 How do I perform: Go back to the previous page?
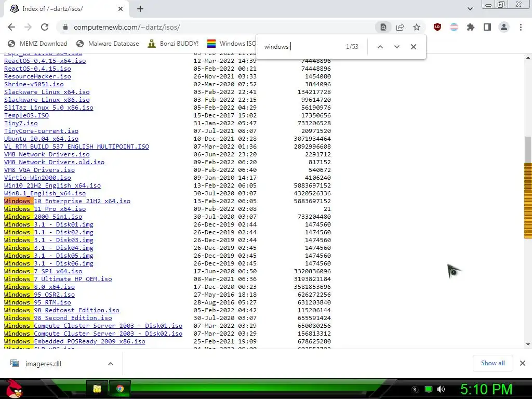coord(11,27)
